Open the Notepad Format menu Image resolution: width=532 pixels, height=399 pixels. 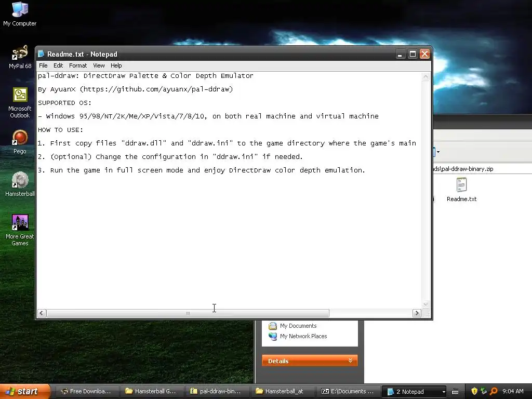pos(78,65)
